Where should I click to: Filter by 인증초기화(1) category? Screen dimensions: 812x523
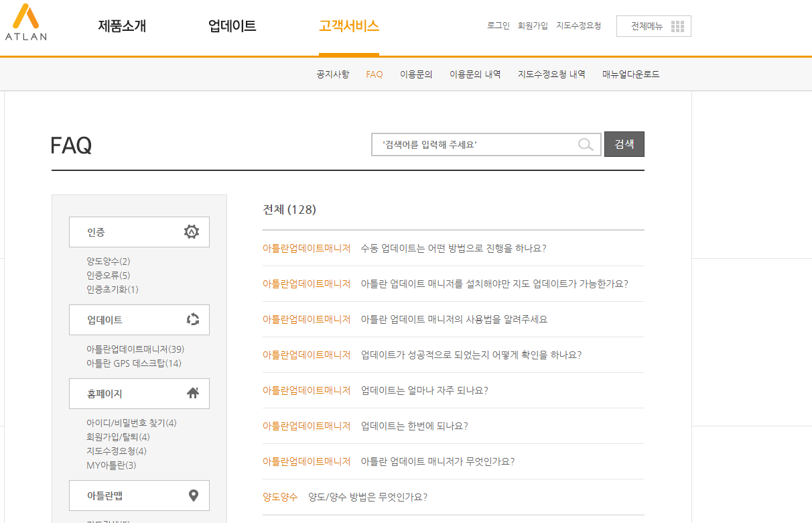point(113,289)
